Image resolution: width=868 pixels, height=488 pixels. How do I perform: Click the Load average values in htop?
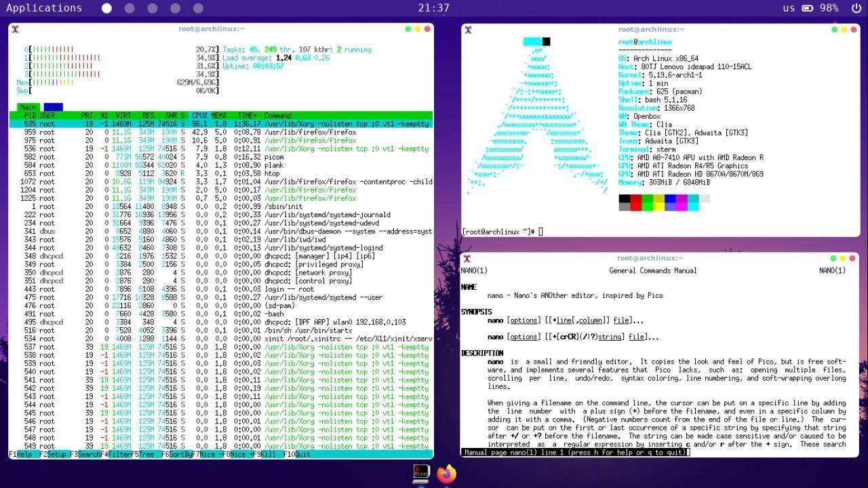tap(302, 58)
